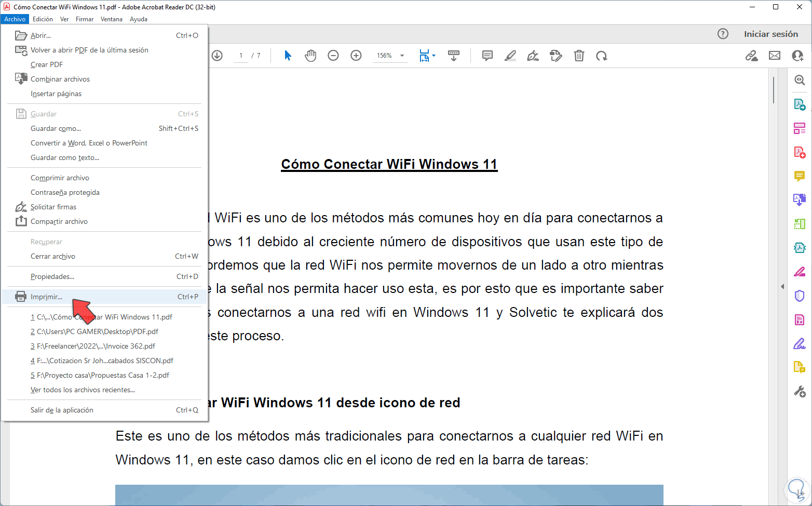Select Guardar como texto...
Screen dimensions: 812x506
click(104, 157)
